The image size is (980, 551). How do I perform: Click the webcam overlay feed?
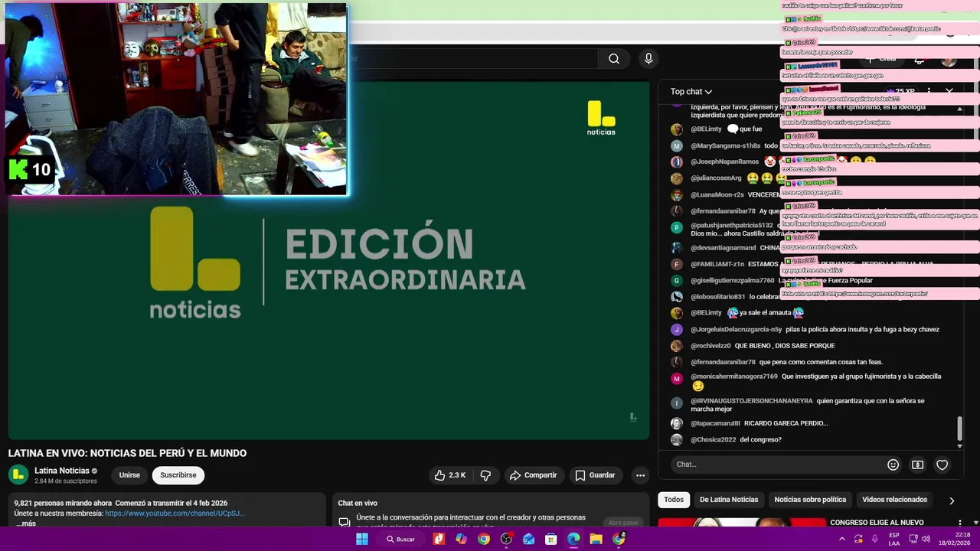coord(175,99)
